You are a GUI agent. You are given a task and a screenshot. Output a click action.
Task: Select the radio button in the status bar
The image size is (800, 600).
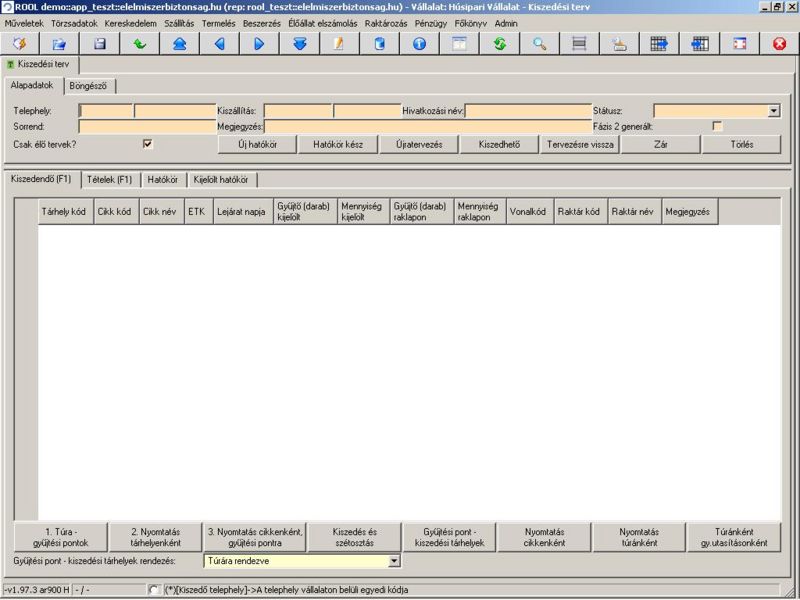click(153, 590)
